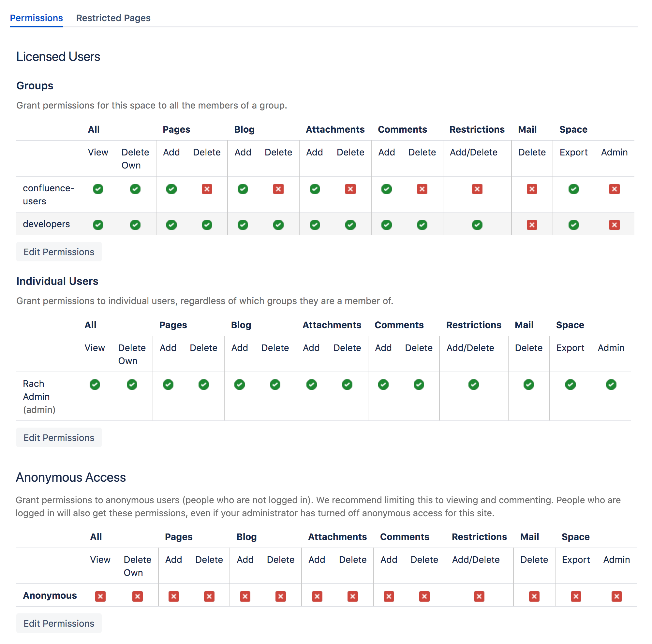
Task: Click Anonymous Space Export red cross icon
Action: 576,596
